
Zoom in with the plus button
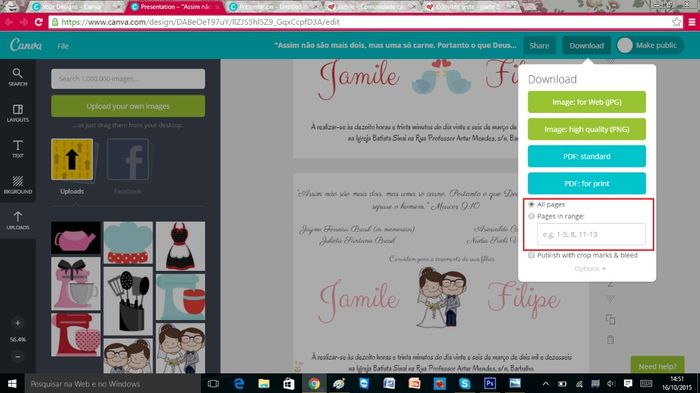click(18, 323)
